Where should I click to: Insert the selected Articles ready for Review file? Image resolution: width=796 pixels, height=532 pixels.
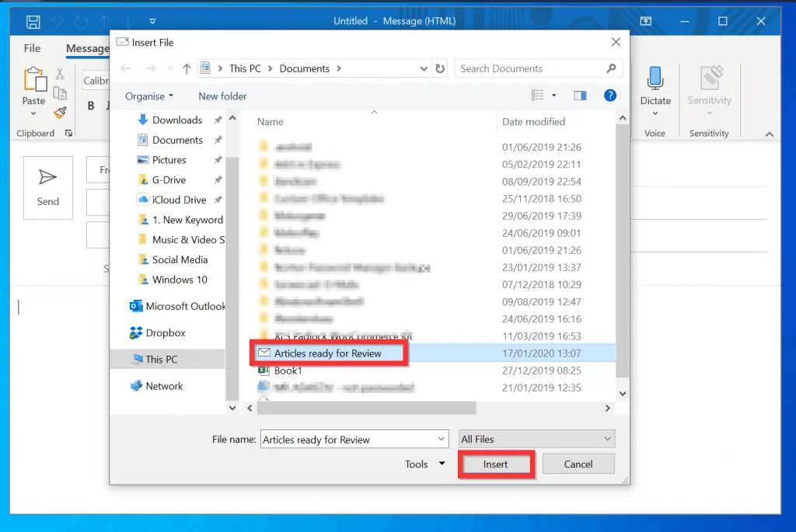[496, 464]
